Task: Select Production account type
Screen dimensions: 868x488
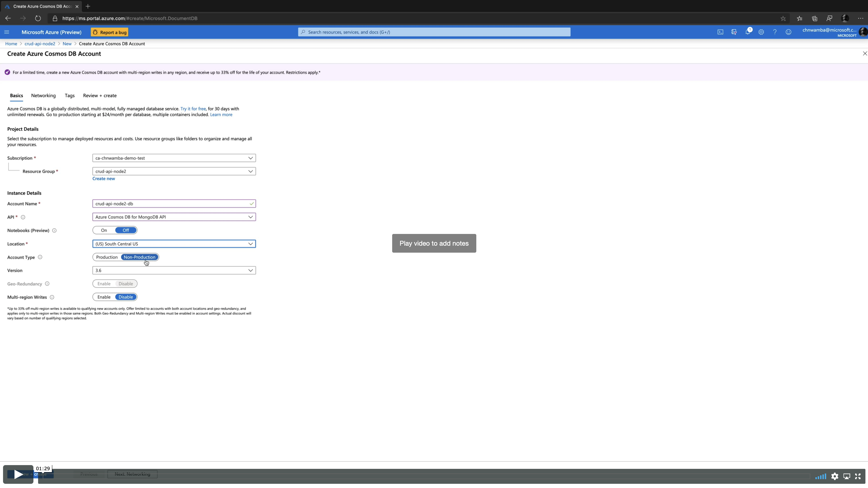Action: pyautogui.click(x=107, y=257)
